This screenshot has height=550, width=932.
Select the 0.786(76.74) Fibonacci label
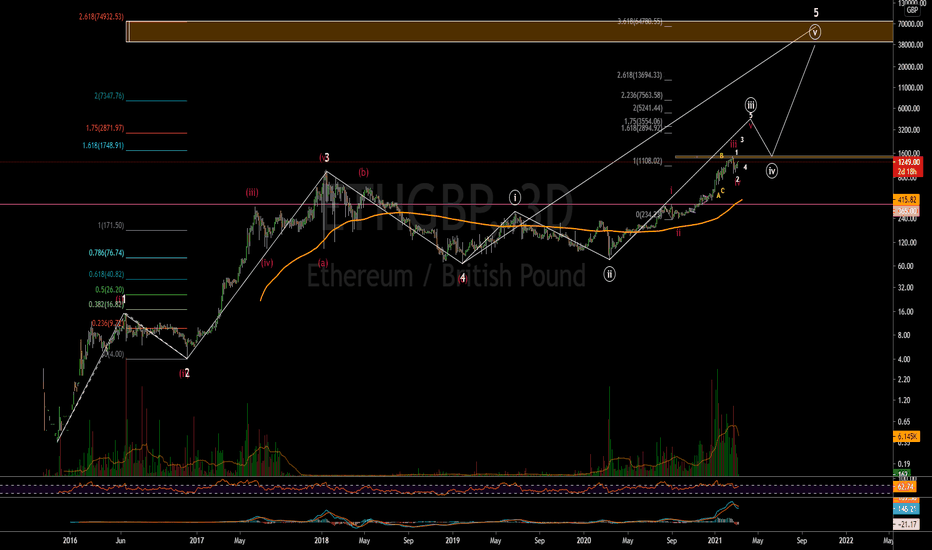(106, 253)
